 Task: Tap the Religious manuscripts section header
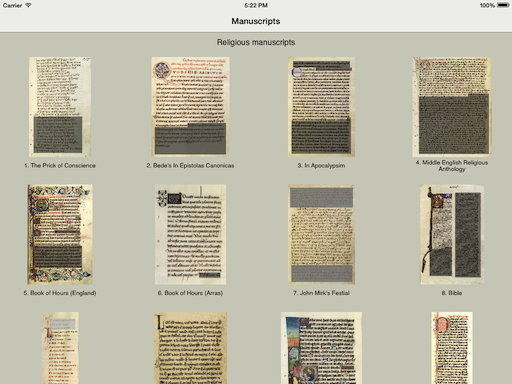[256, 42]
